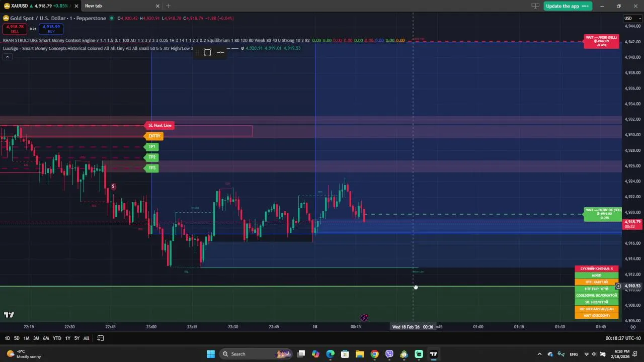
Task: Open TradingView app icon on the taskbar
Action: [433, 354]
